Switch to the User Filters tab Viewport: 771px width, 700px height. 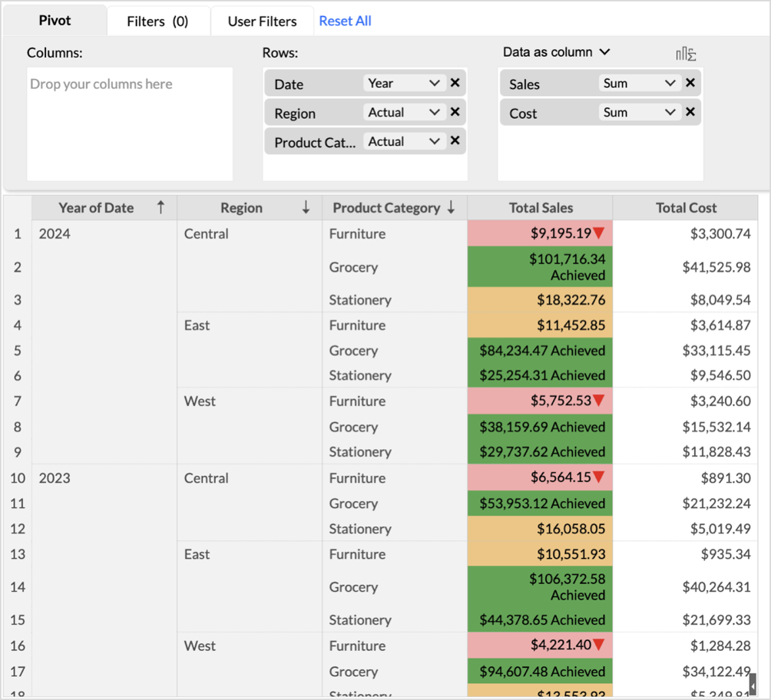click(262, 21)
